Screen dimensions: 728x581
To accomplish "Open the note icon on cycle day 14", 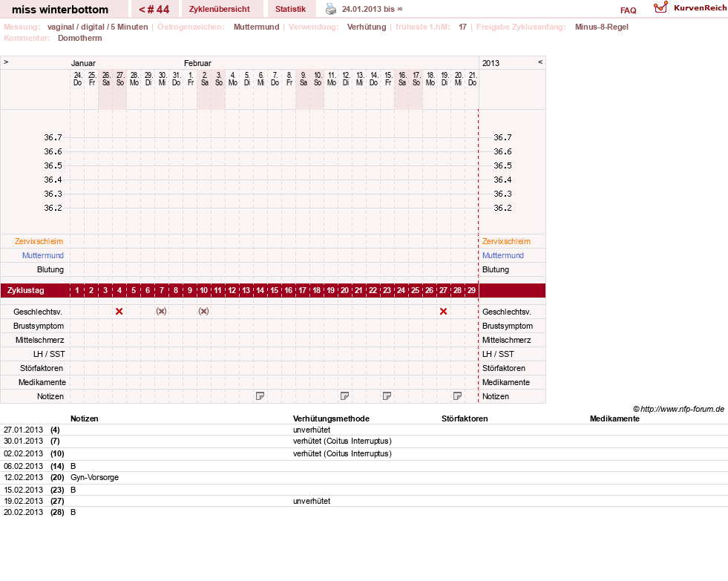I will (x=260, y=395).
